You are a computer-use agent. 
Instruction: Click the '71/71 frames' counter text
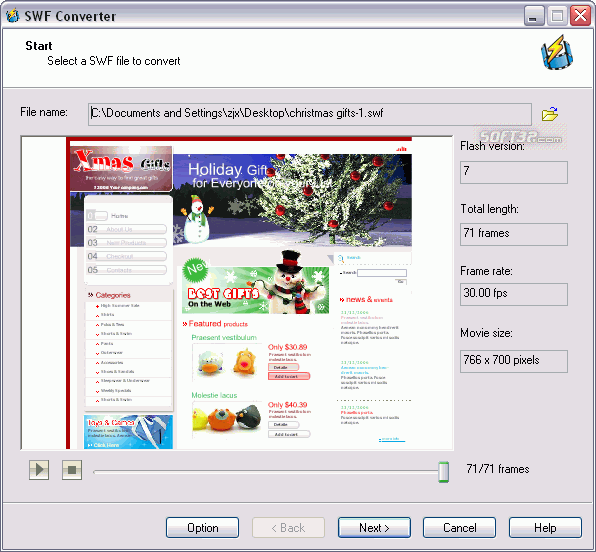pyautogui.click(x=498, y=469)
